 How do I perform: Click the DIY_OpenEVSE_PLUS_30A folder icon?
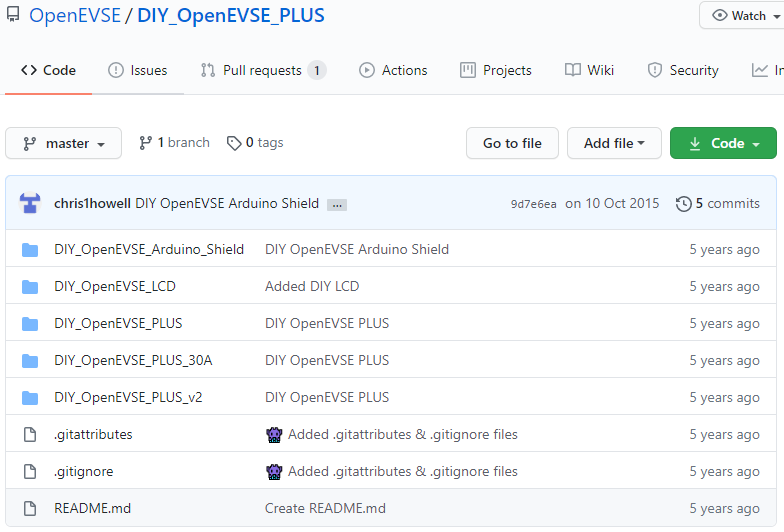pos(30,360)
